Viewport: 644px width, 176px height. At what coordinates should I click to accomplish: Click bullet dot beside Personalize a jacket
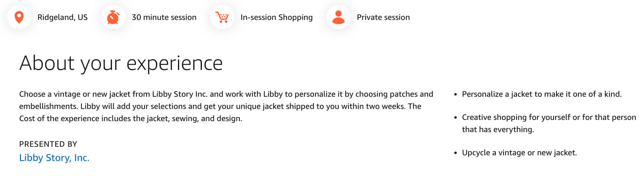pos(456,95)
